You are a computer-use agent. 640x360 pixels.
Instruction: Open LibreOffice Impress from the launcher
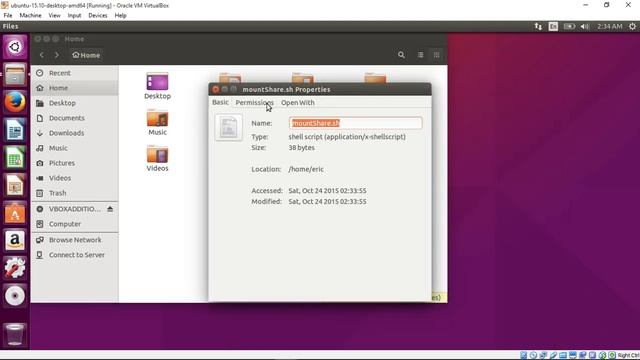(x=15, y=186)
